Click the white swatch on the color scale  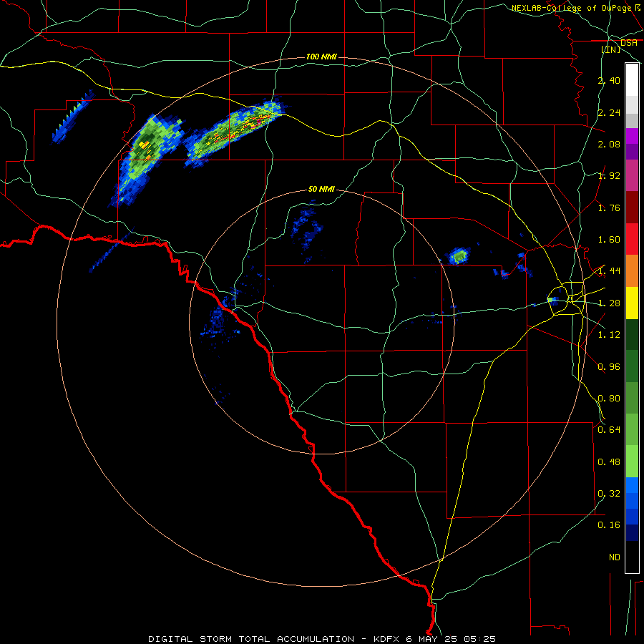[632, 80]
